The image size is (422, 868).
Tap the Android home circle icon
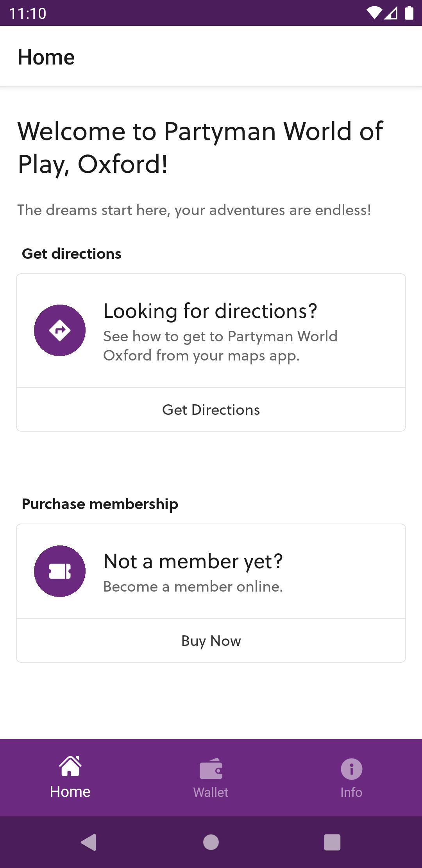[x=211, y=842]
